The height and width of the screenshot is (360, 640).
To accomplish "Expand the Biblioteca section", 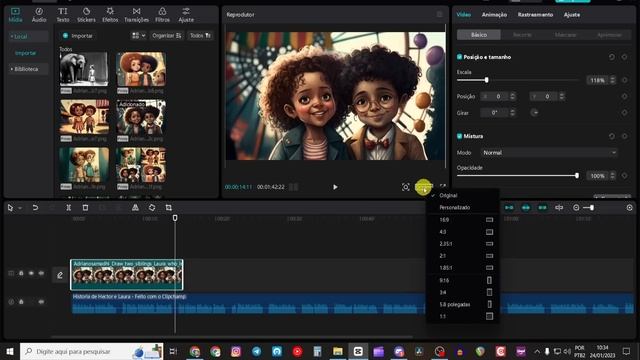I will [28, 69].
